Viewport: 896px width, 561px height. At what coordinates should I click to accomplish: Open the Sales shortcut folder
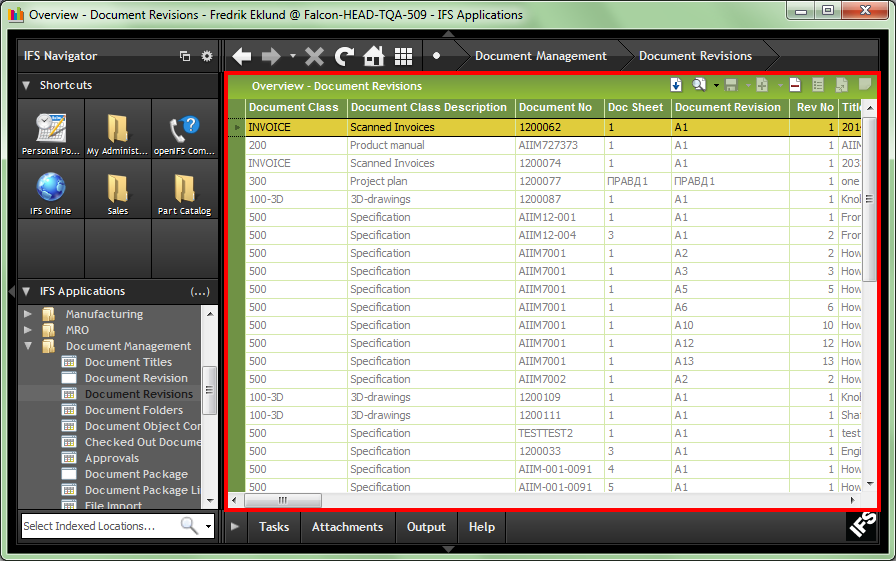tap(118, 188)
